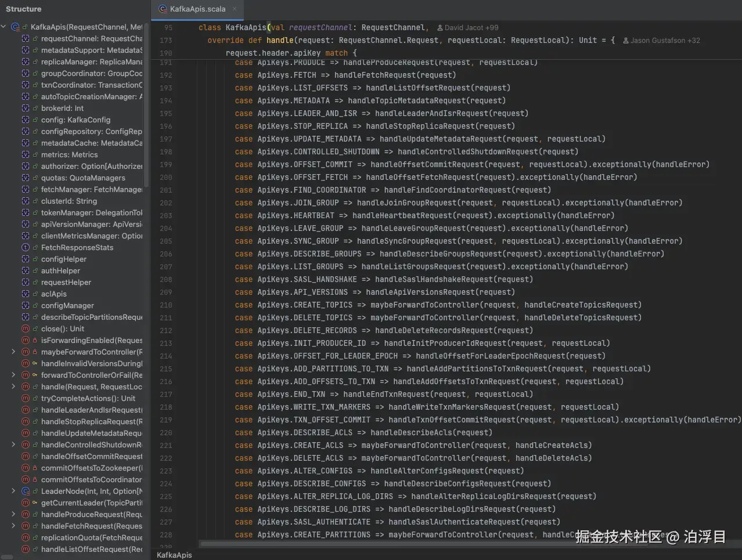Collapse the KafkaApis root node in Structure
This screenshot has width=742, height=560.
[x=4, y=26]
